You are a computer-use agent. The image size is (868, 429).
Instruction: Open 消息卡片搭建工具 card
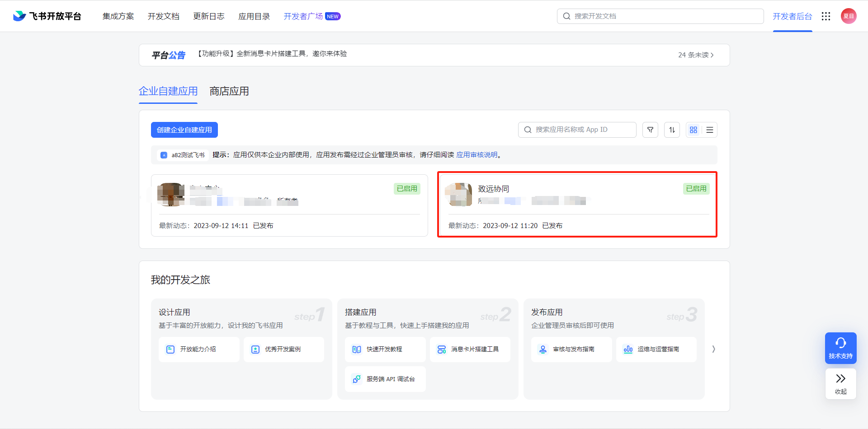point(470,349)
